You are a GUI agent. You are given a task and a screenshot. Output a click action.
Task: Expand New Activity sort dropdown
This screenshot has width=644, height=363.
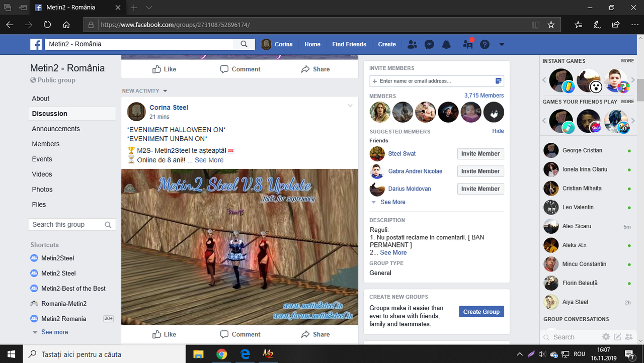point(165,91)
